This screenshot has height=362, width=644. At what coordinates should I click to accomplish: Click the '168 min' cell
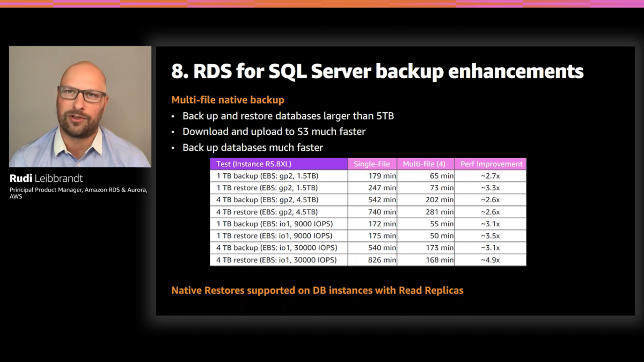(x=426, y=260)
